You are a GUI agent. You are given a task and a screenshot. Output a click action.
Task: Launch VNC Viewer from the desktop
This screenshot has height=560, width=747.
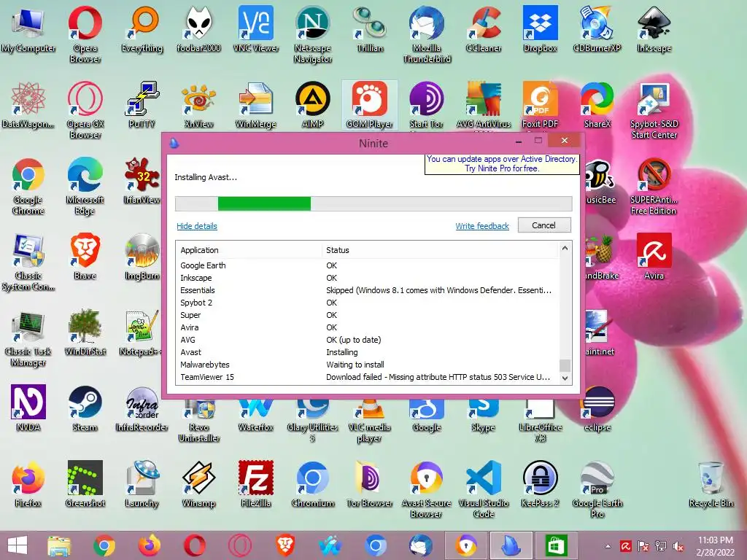pos(256,28)
